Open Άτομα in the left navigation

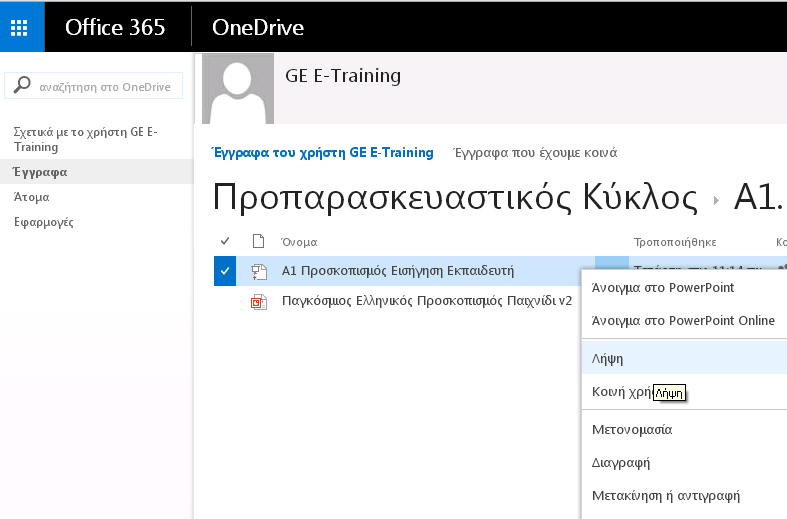coord(31,197)
